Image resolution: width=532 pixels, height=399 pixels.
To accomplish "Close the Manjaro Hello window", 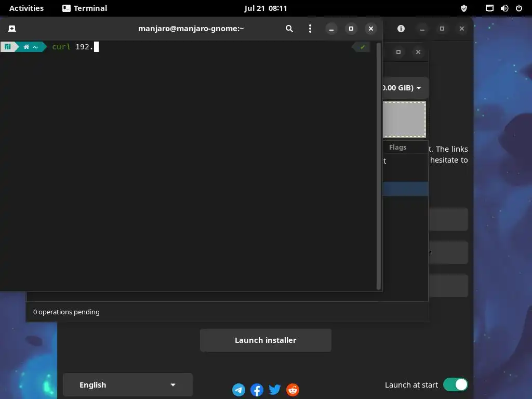I will (x=462, y=29).
